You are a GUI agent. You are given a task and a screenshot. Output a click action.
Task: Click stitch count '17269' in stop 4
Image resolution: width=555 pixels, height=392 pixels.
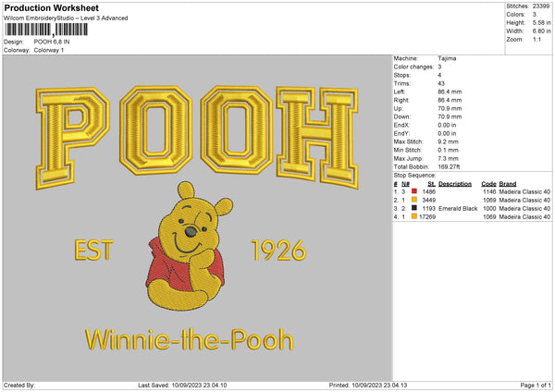[x=427, y=217]
